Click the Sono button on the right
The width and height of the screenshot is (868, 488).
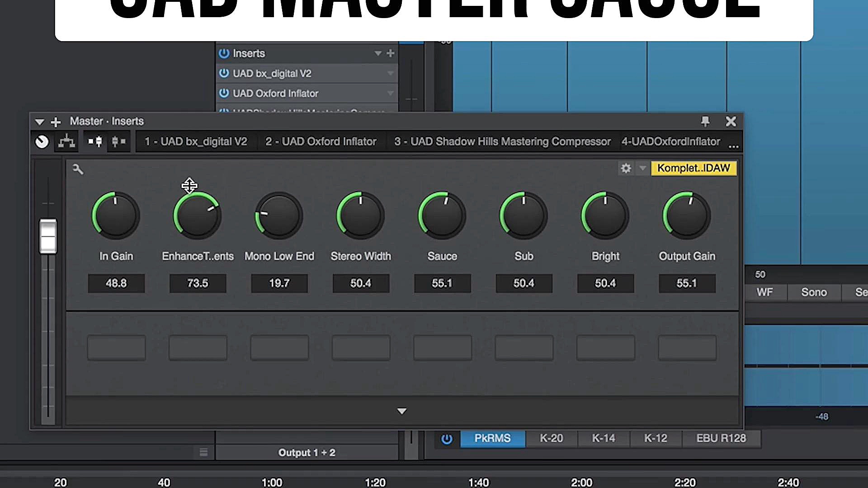coord(814,292)
